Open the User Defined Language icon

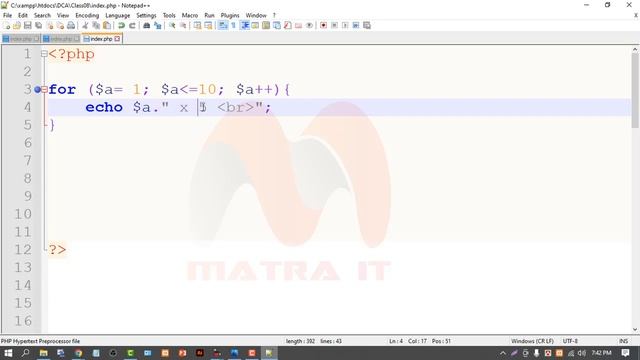pos(255,25)
